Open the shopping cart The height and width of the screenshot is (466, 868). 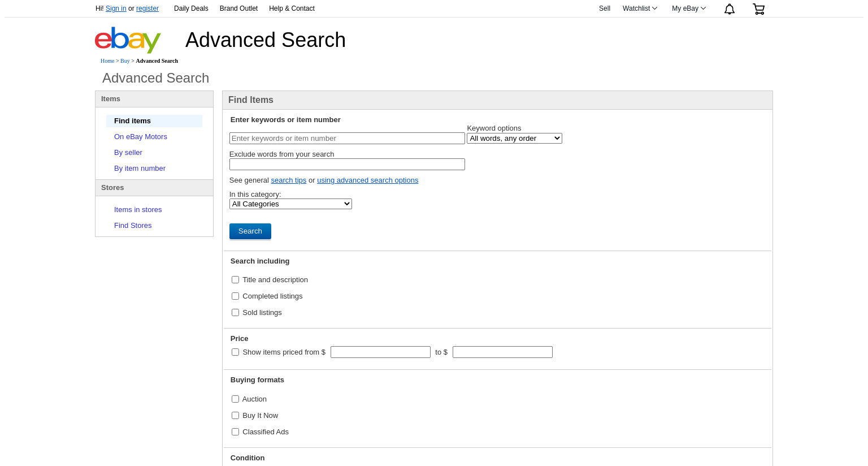pyautogui.click(x=759, y=9)
